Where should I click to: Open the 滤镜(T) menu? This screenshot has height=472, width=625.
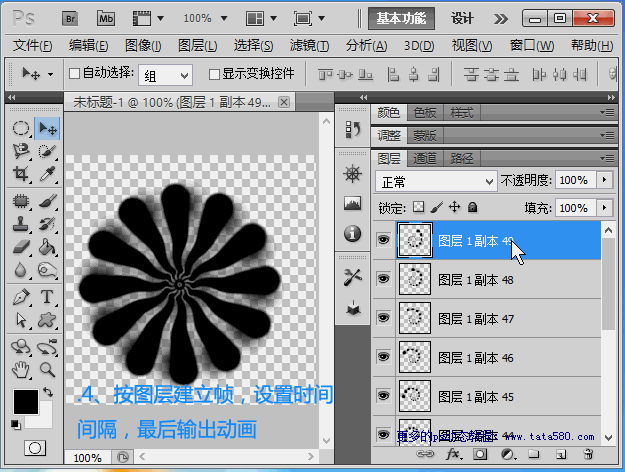coord(309,46)
